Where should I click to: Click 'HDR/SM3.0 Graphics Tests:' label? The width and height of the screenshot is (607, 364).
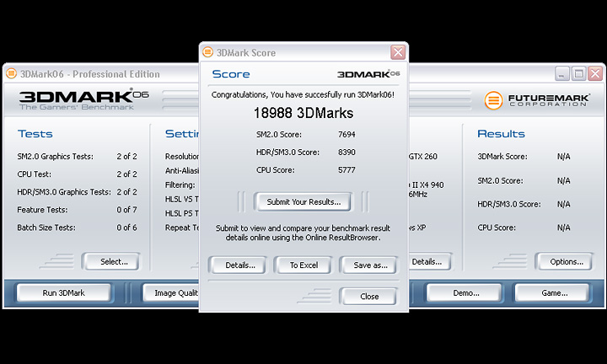click(64, 192)
